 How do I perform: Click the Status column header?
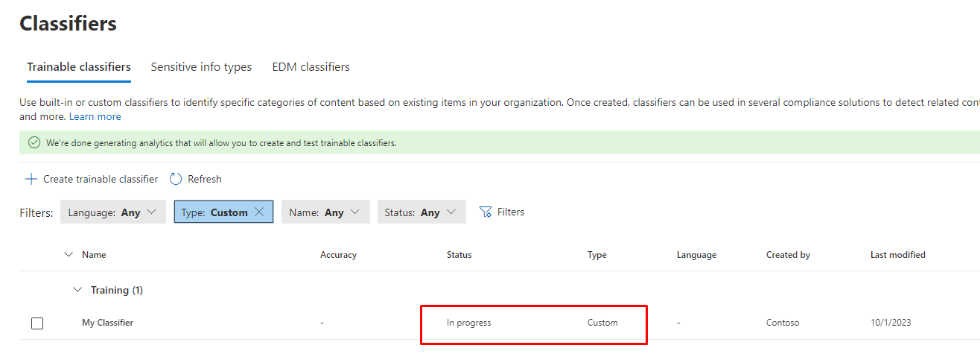(x=459, y=255)
